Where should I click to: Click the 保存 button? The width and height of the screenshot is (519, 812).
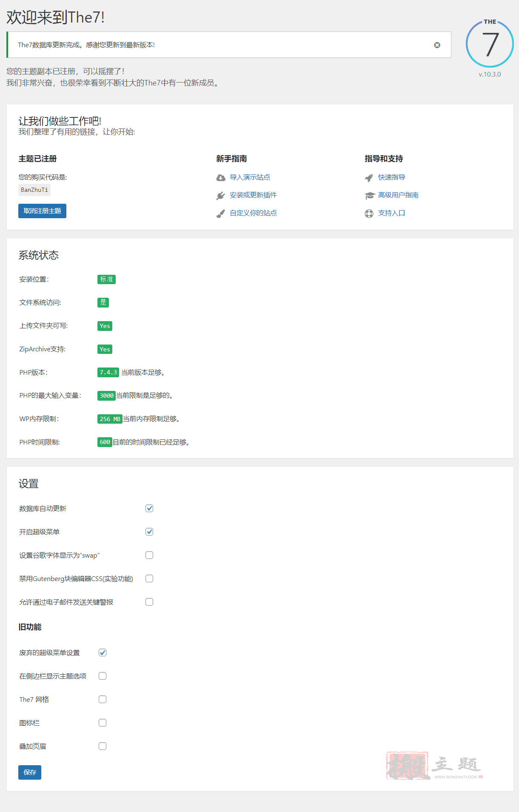click(x=30, y=772)
